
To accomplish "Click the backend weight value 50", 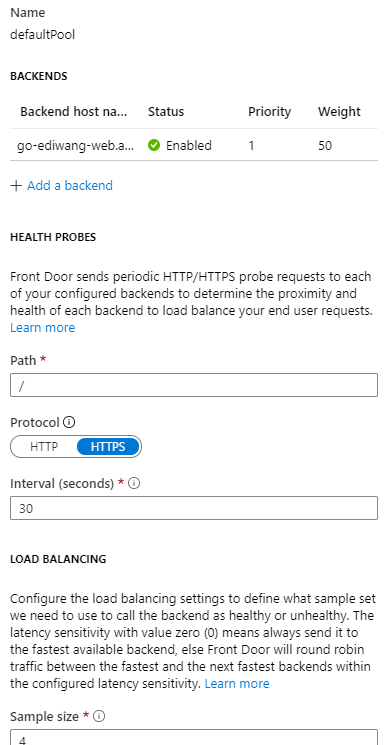I will (x=325, y=145).
